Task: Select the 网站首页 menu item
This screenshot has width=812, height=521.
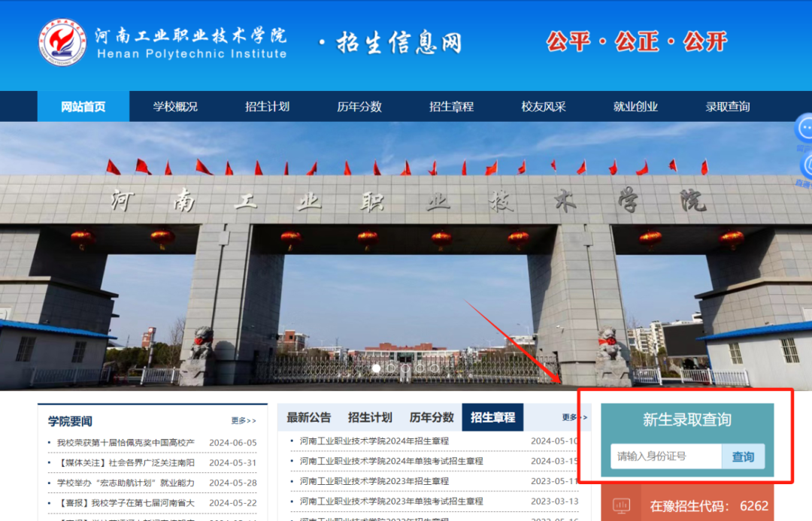Action: point(83,106)
